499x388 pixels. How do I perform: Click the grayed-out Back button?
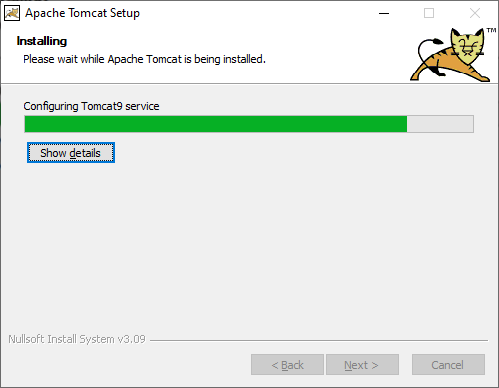click(x=287, y=365)
